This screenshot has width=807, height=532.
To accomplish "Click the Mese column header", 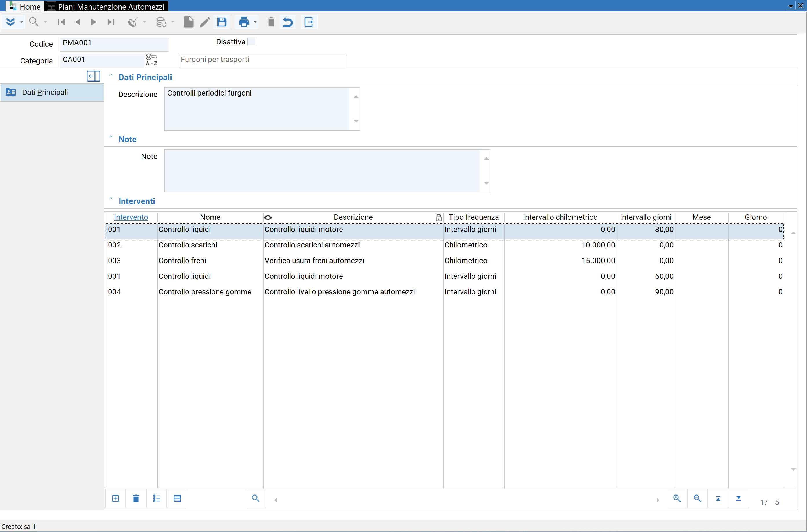I will click(702, 217).
